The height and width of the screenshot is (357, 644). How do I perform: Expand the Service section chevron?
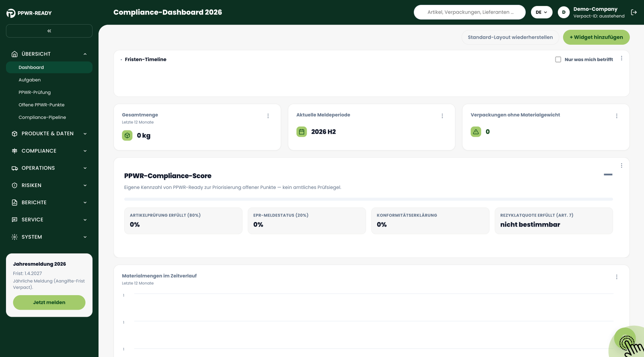click(85, 220)
